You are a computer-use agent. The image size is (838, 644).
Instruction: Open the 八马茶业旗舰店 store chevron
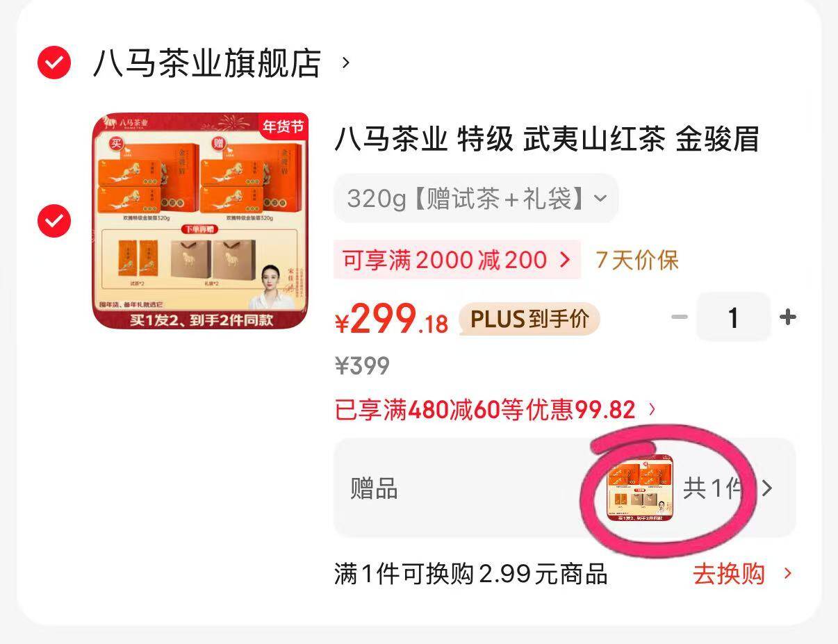(x=346, y=63)
